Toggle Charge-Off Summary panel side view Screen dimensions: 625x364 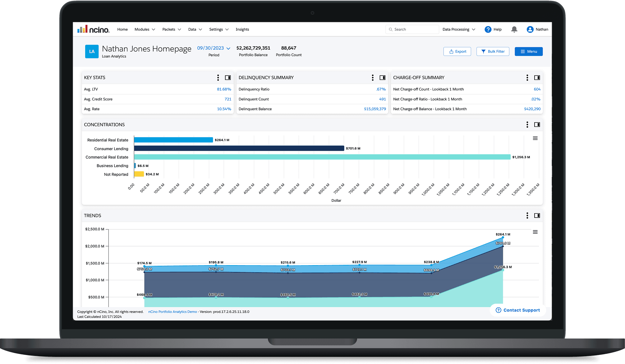(x=537, y=78)
